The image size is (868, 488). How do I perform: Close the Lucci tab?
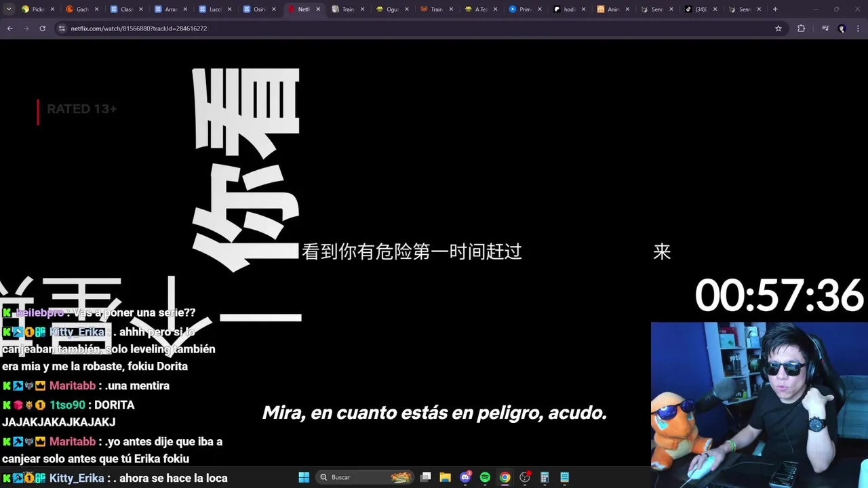tap(229, 9)
